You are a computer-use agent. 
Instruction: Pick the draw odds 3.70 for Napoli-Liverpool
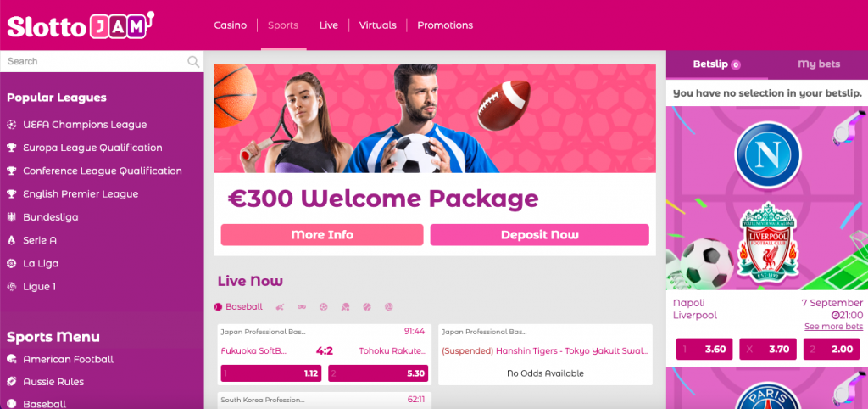768,349
